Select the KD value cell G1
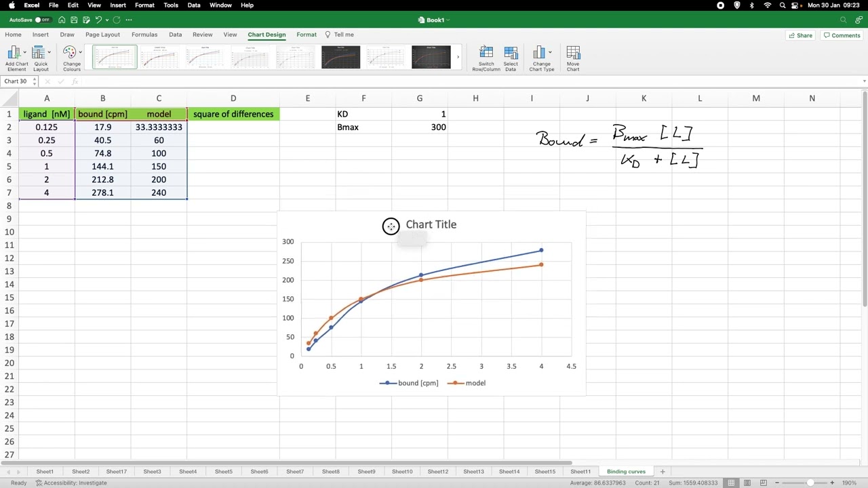 (x=419, y=114)
